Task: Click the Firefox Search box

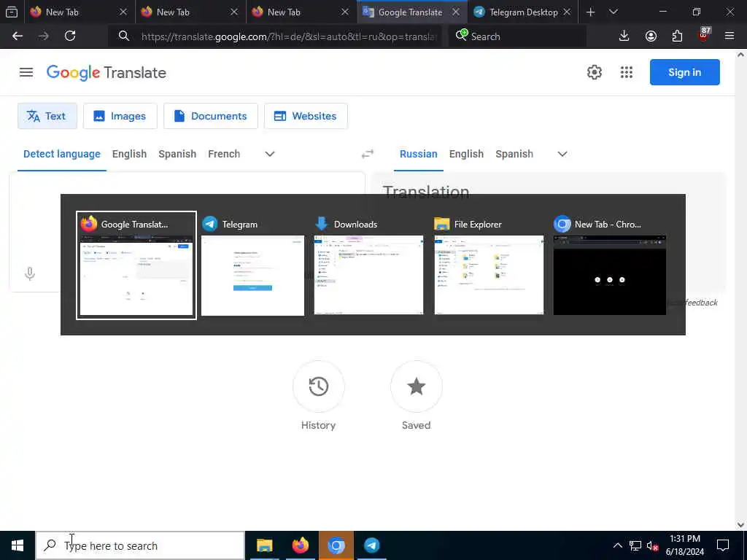Action: [517, 36]
